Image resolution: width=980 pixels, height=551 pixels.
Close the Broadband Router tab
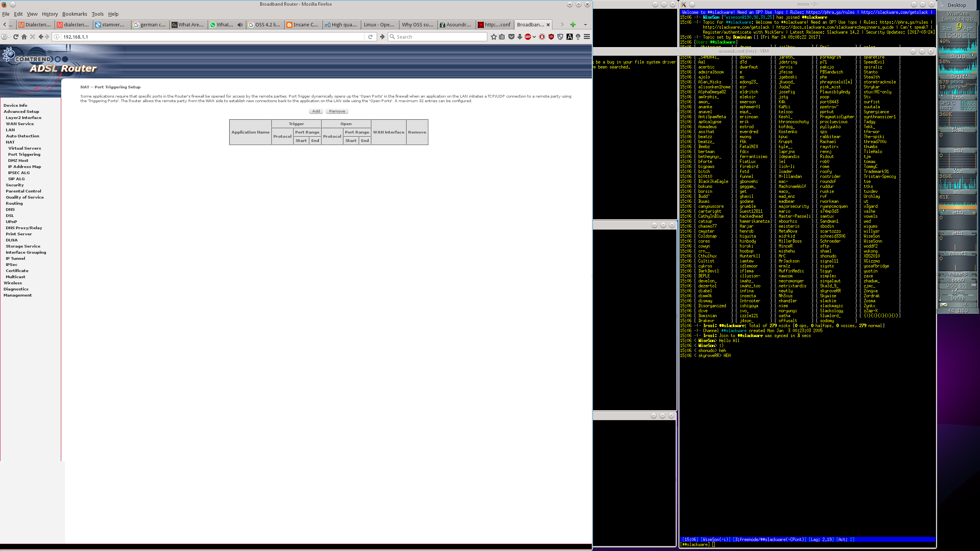click(x=548, y=24)
